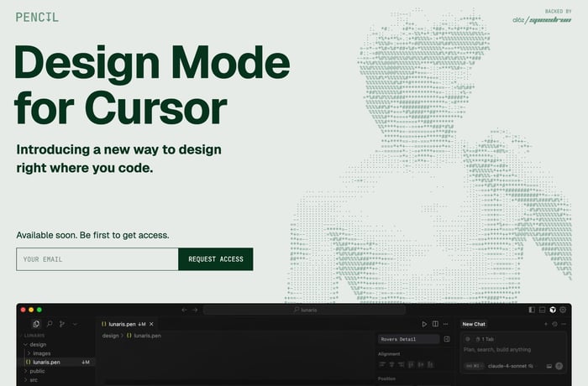
Task: Click the 1 Tab context pill
Action: pyautogui.click(x=485, y=339)
